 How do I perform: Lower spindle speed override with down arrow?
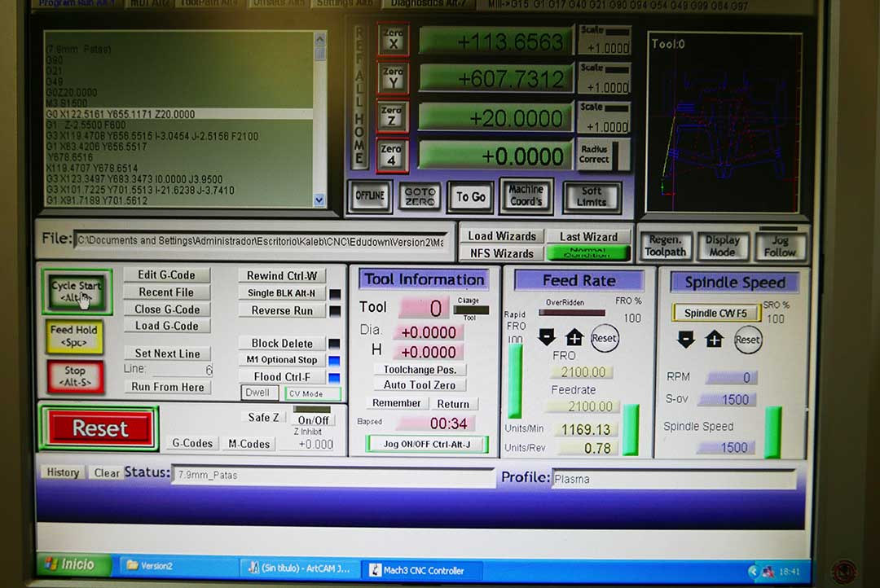point(686,339)
